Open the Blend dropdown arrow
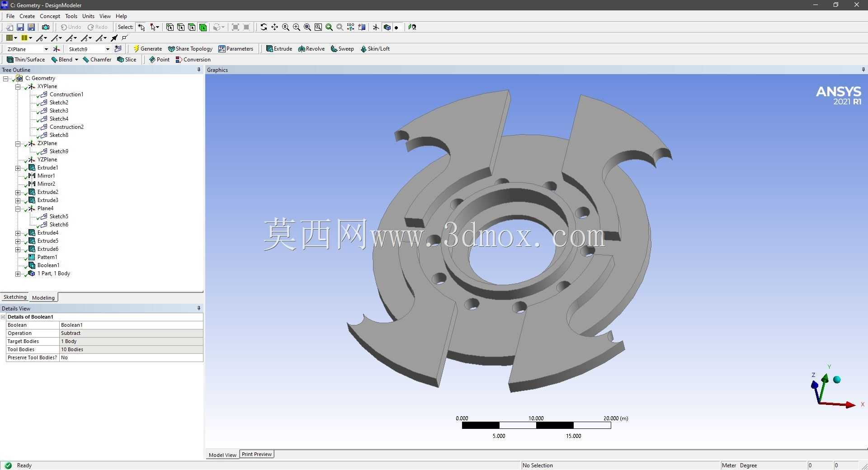The image size is (868, 470). click(x=76, y=60)
